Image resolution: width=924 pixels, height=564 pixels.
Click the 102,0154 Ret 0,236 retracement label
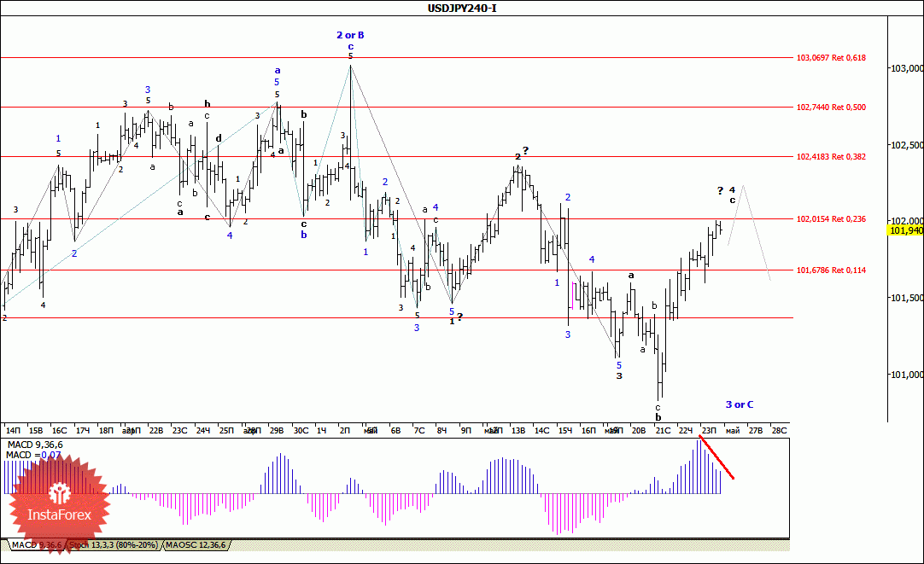[x=831, y=219]
